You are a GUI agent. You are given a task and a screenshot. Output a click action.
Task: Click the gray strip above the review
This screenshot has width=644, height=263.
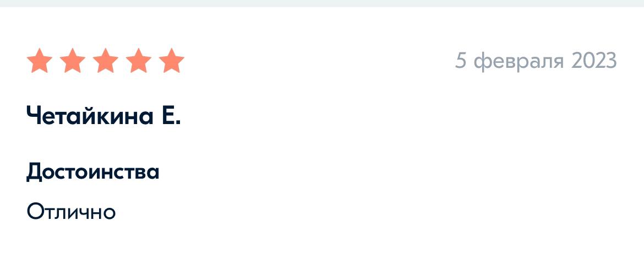(322, 3)
